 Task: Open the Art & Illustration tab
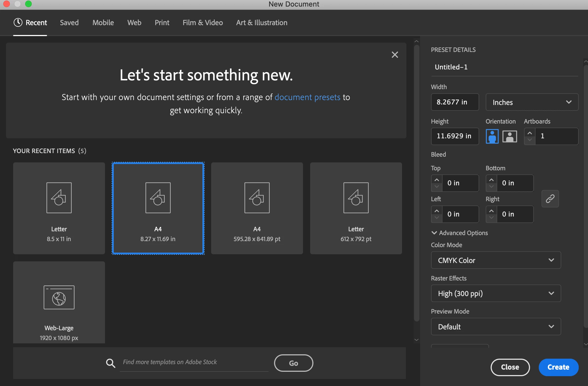261,23
